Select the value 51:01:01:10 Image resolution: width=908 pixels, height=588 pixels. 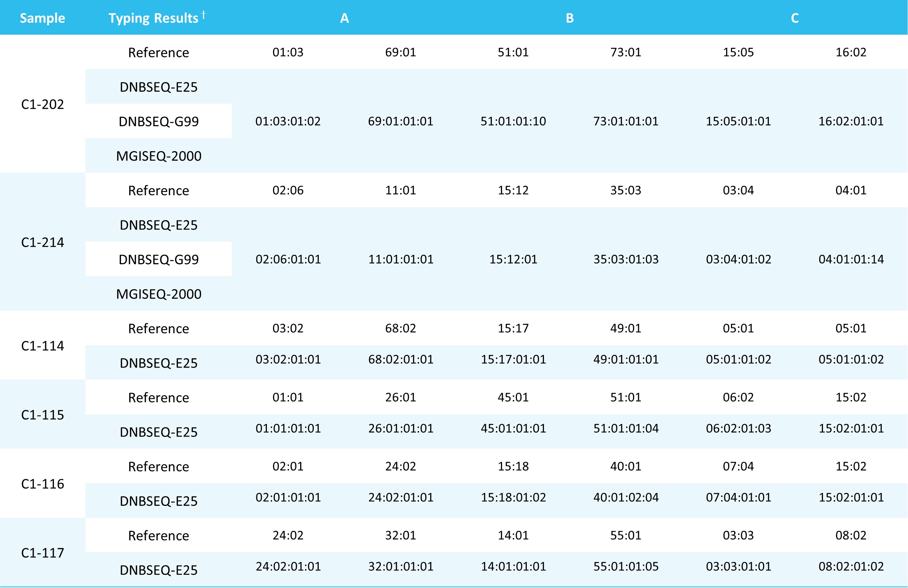point(513,121)
